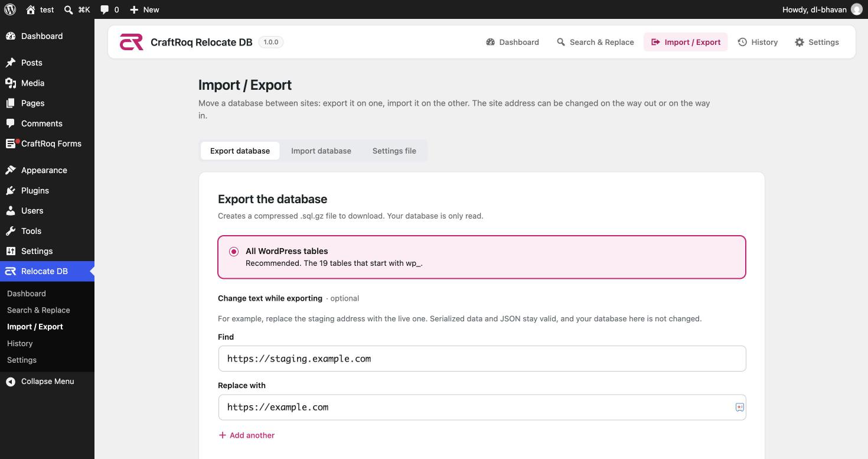
Task: Click the + New button in the admin bar
Action: tap(145, 9)
